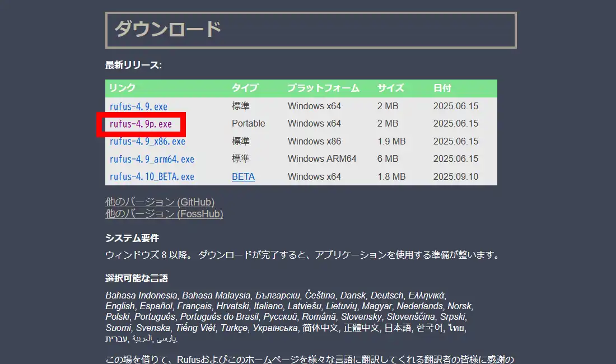Click the システム要件 heading
This screenshot has width=616, height=364.
[x=132, y=238]
